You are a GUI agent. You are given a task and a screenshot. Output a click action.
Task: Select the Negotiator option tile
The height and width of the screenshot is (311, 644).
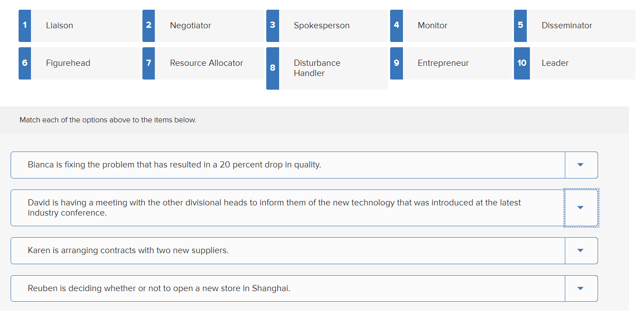(x=203, y=26)
